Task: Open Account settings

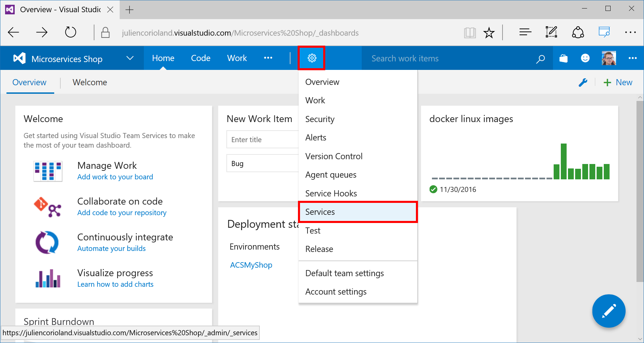Action: [358, 292]
